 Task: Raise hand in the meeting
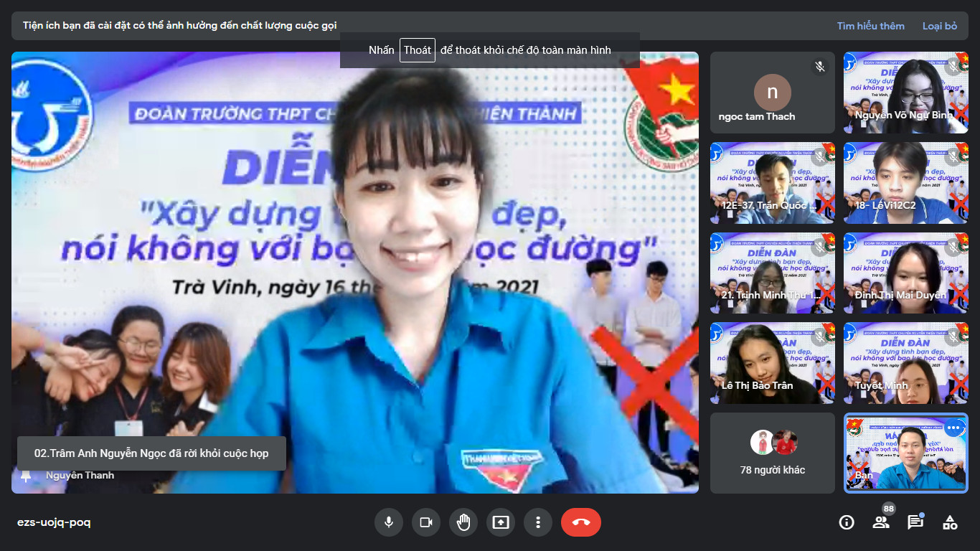[463, 522]
